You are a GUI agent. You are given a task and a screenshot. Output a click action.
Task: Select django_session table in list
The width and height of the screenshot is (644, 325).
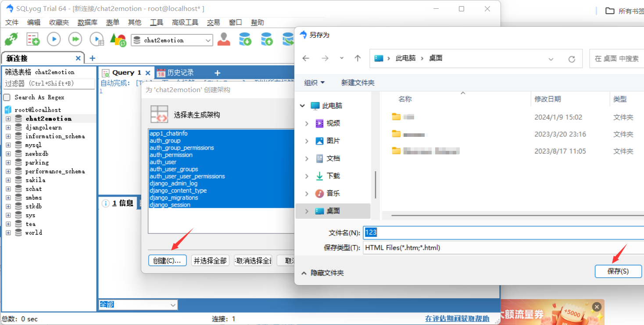[x=170, y=205]
